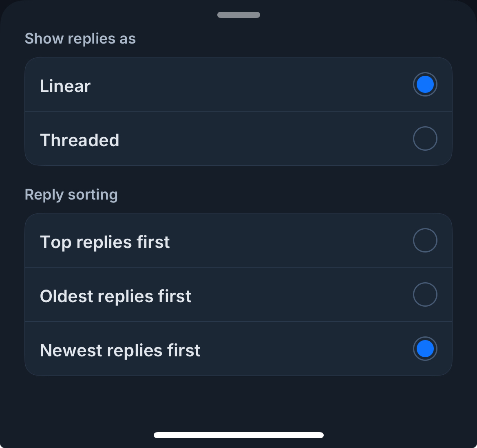Tap the home indicator bar at bottom
Screen dimensions: 477x448
(x=238, y=435)
